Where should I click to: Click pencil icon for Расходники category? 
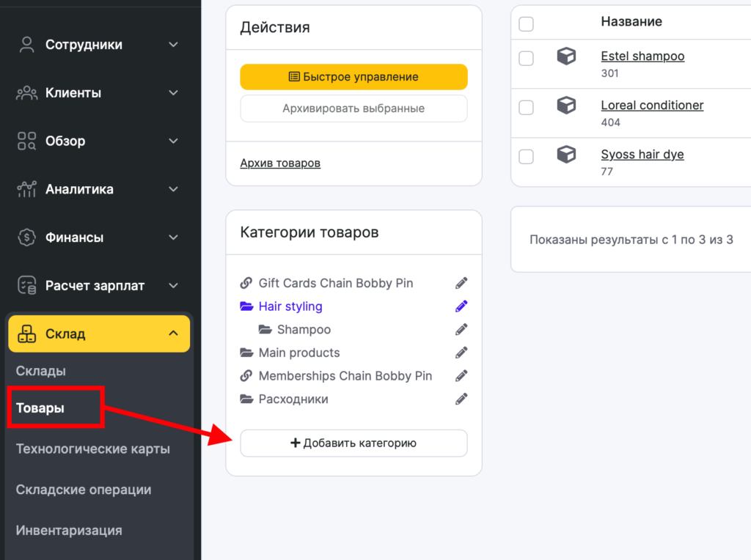tap(461, 399)
